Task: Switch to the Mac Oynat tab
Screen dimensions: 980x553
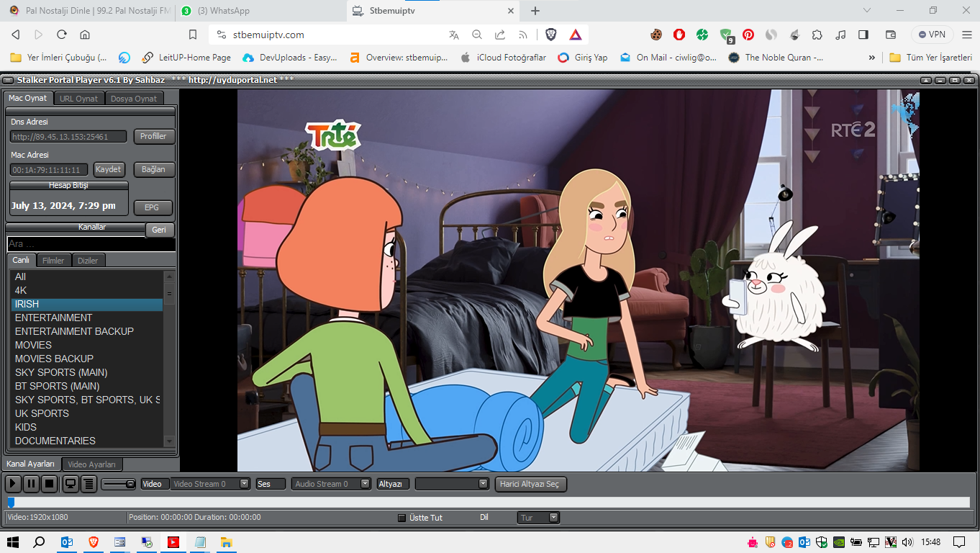Action: pyautogui.click(x=28, y=98)
